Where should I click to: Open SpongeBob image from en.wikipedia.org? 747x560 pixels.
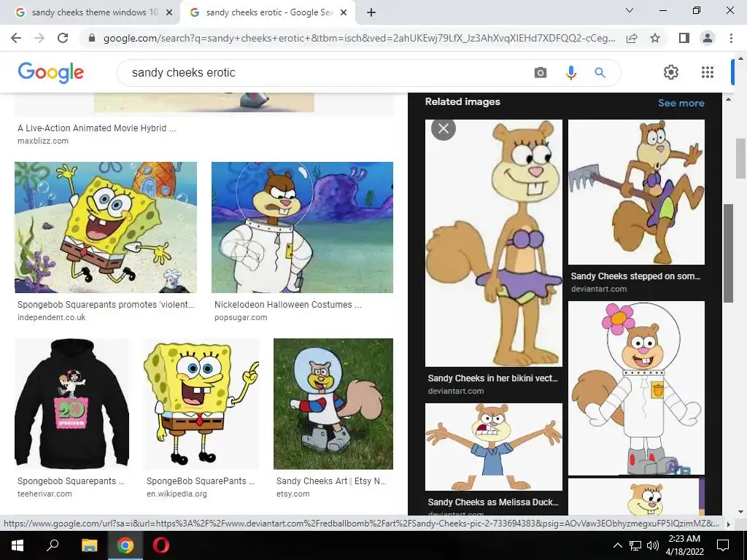[201, 404]
